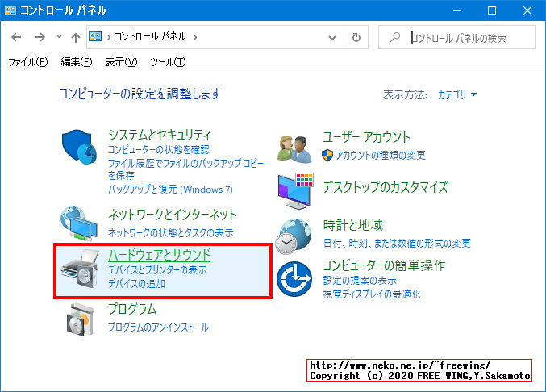Go up one level with up arrow
Screen dimensions: 546x392
coord(76,37)
